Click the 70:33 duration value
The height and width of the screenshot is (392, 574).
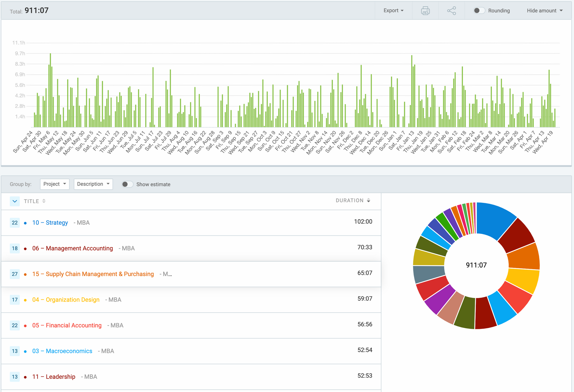[x=365, y=247]
